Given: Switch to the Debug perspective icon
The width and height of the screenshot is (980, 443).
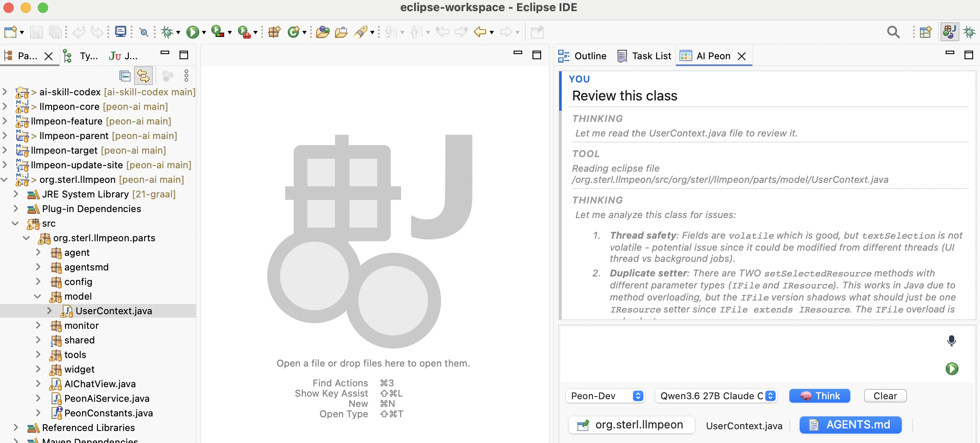Looking at the screenshot, I should (969, 32).
